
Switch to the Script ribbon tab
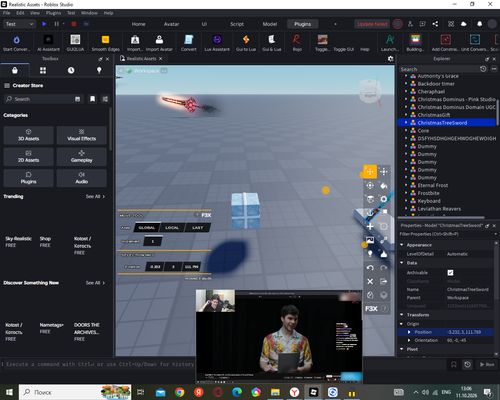pos(237,24)
